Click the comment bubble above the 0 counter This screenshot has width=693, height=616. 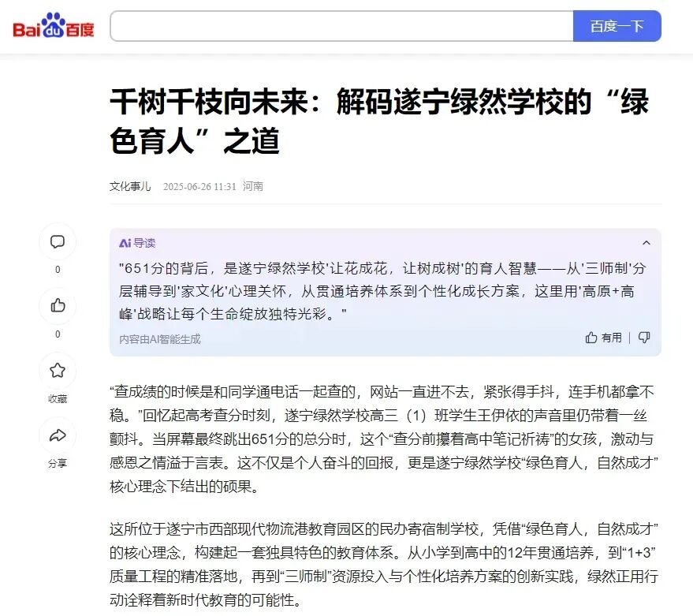point(57,242)
